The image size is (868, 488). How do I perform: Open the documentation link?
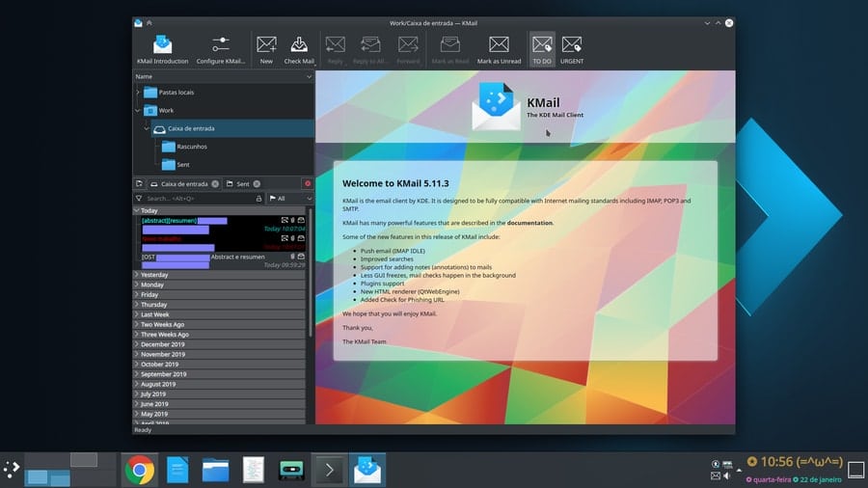point(529,223)
